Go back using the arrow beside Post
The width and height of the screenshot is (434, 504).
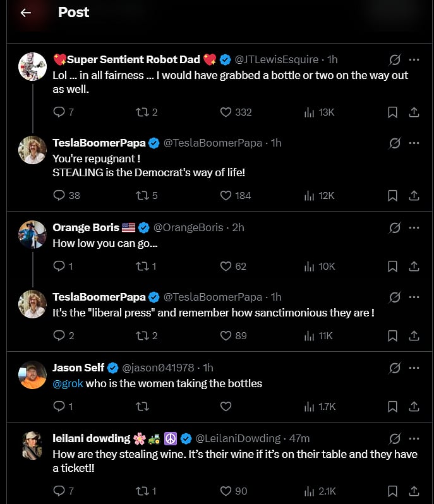point(25,13)
